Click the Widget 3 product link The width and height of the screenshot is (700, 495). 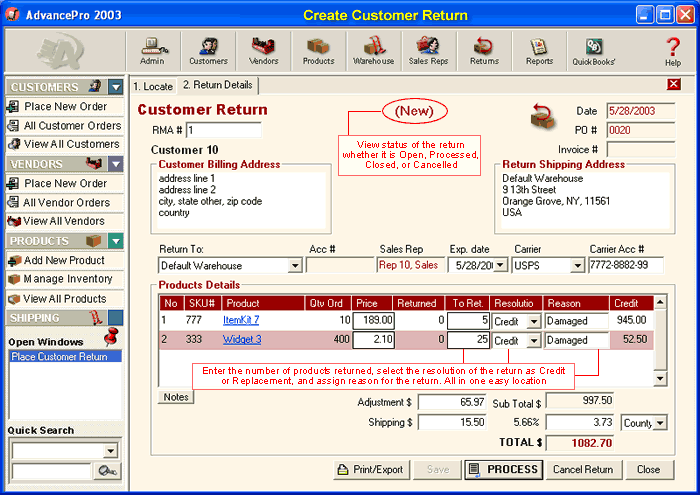(242, 339)
